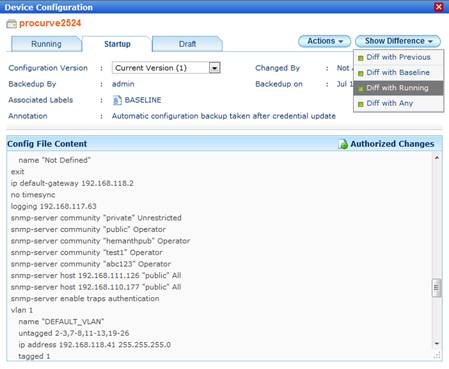Click the Diff with Baseline bullet icon
Viewport: 449px width, 369px height.
(x=360, y=73)
